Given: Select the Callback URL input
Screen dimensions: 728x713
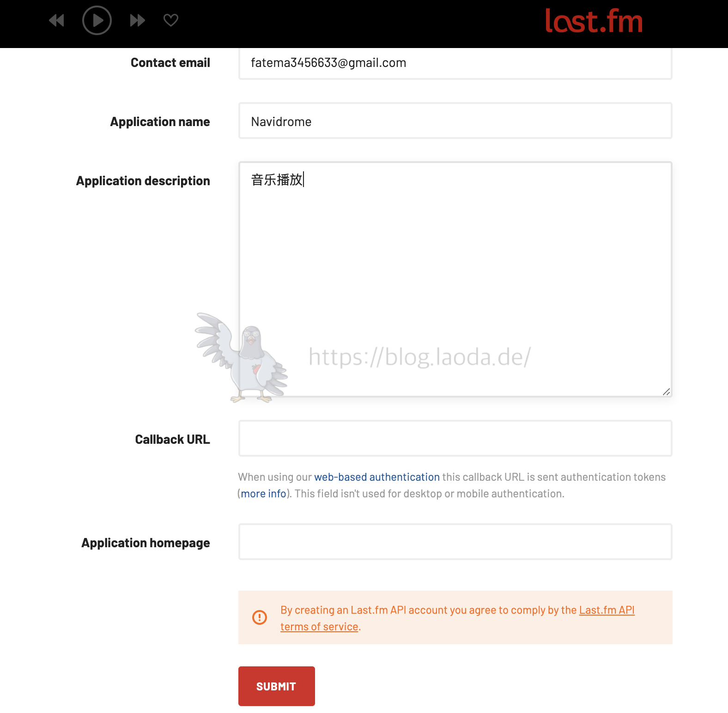Looking at the screenshot, I should point(455,438).
